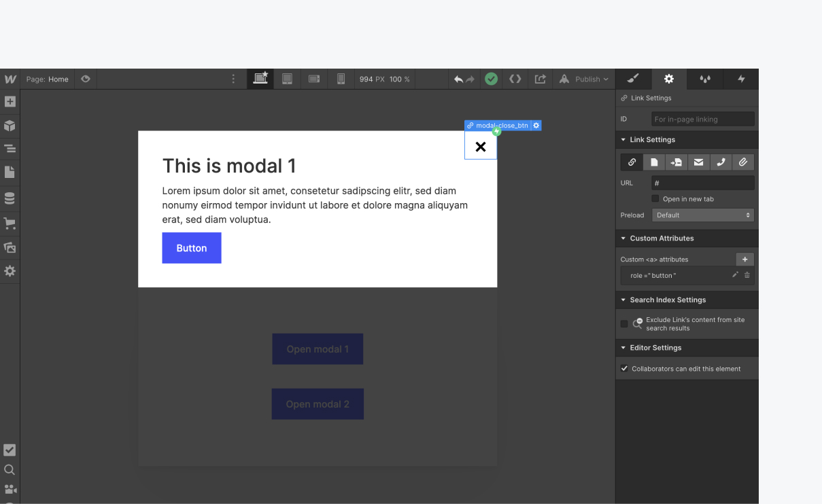The image size is (822, 504).
Task: Open the project Settings gear in the left sidebar
Action: click(x=10, y=271)
